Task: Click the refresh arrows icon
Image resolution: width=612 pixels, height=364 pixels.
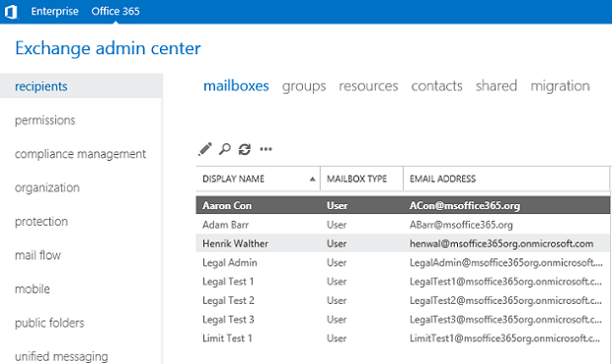Action: [x=245, y=149]
